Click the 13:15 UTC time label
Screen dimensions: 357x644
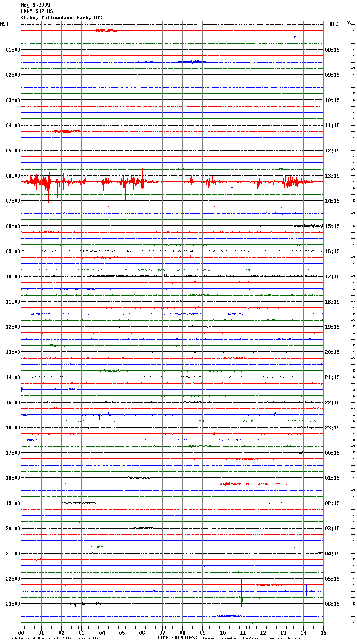[332, 176]
